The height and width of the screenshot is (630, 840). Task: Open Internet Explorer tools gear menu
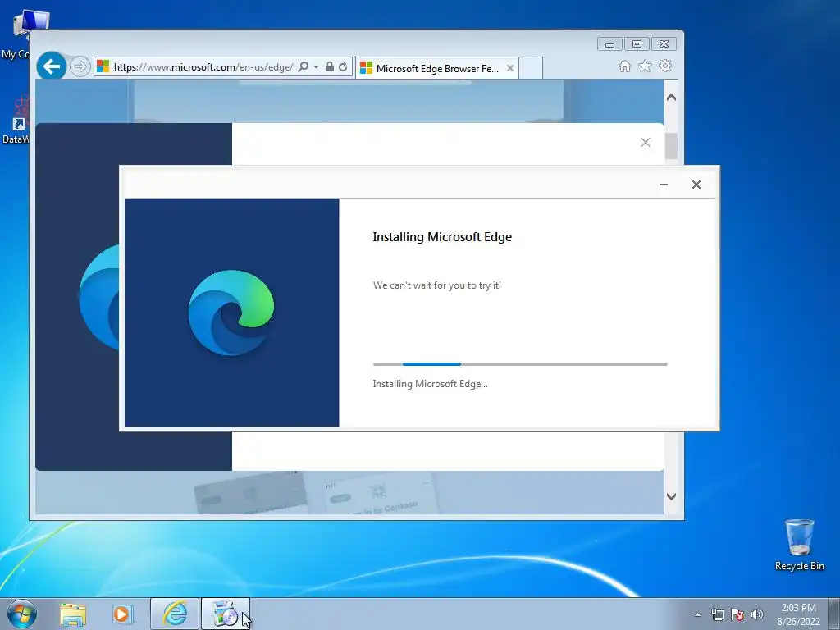coord(665,66)
